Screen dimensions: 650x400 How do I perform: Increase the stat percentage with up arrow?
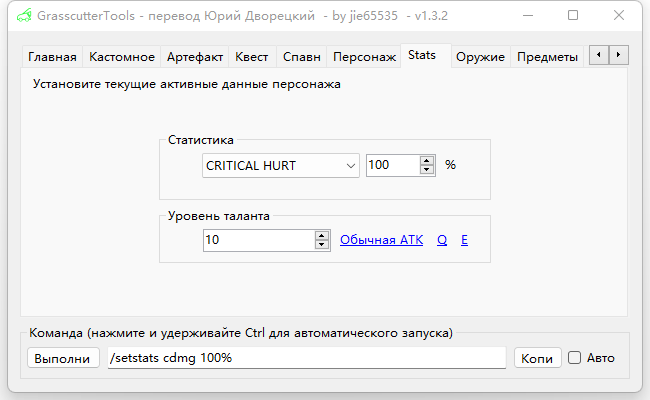[x=427, y=161]
